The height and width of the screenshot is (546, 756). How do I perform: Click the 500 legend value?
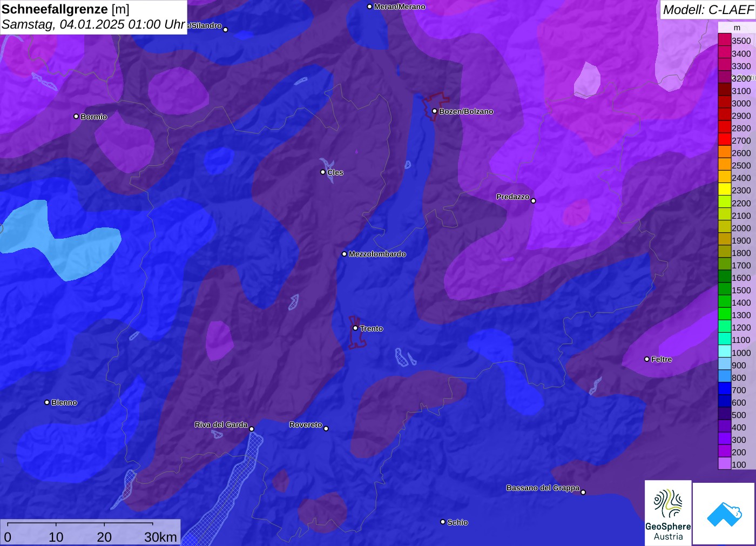tap(739, 415)
